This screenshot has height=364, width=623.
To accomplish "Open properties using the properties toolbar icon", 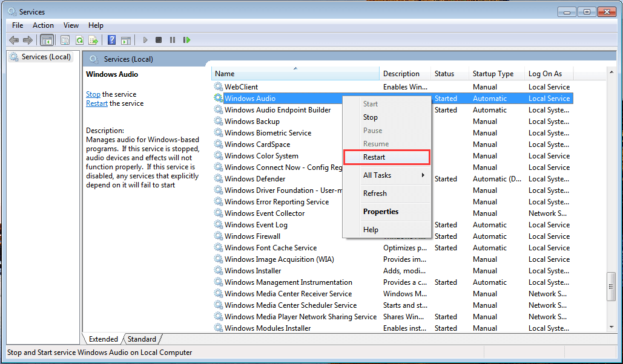I will coord(64,40).
